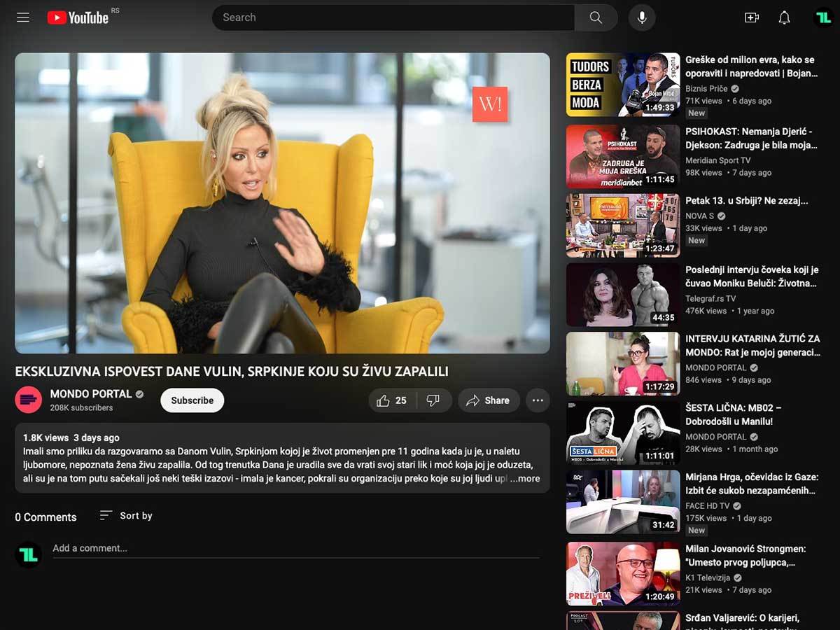Open the Mirjana Hrga video thumbnail
This screenshot has width=840, height=630.
tap(622, 501)
